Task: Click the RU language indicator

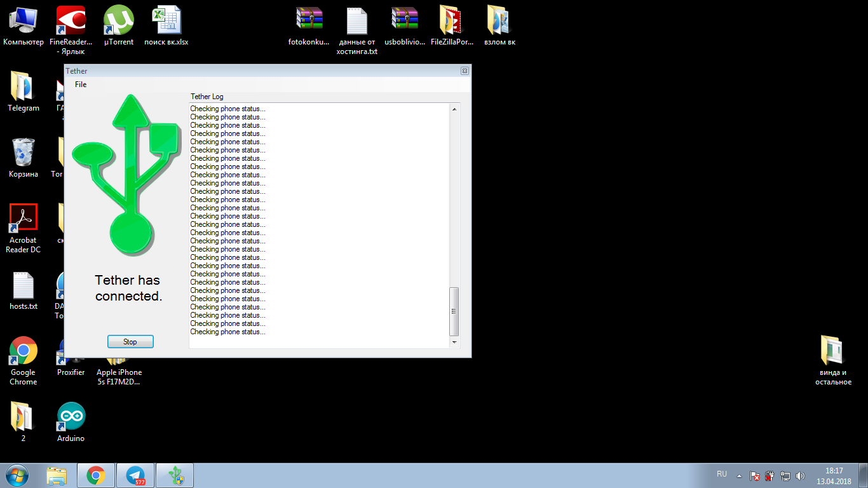Action: click(x=722, y=474)
